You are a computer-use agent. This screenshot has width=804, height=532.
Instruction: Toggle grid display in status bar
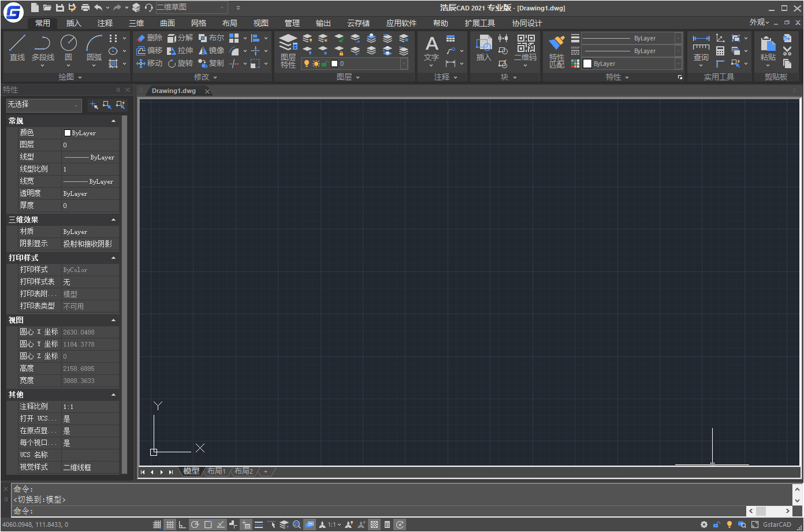tap(170, 524)
